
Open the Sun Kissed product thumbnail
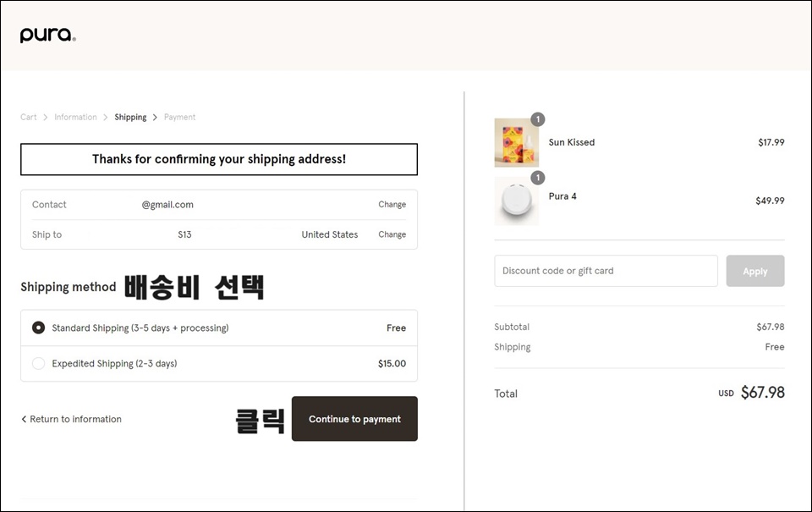tap(516, 142)
